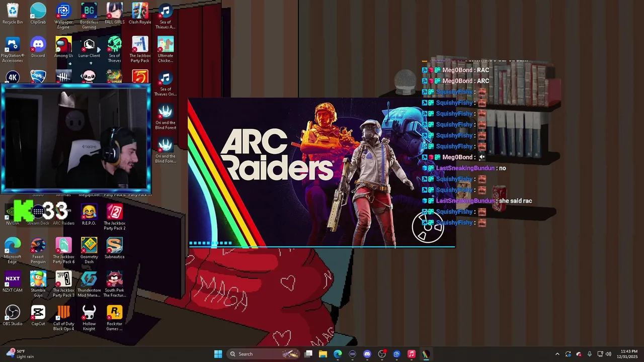
Task: Open File Explorer from the taskbar
Action: coord(323,354)
